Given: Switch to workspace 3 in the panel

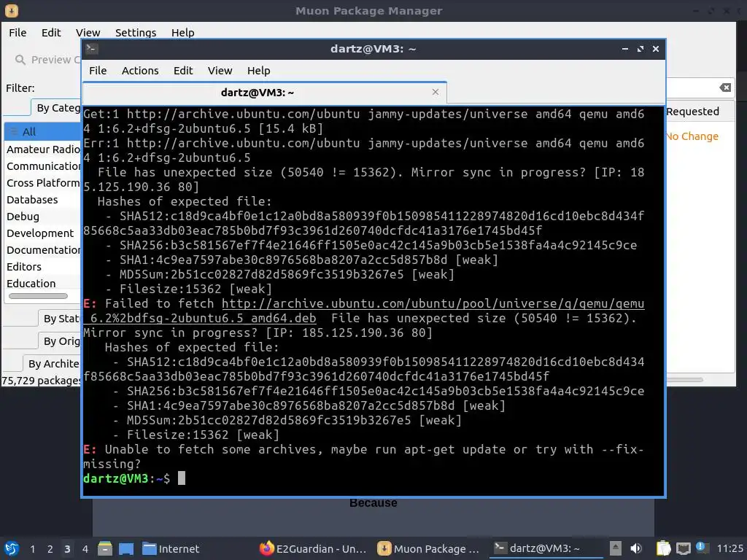Looking at the screenshot, I should (67, 549).
